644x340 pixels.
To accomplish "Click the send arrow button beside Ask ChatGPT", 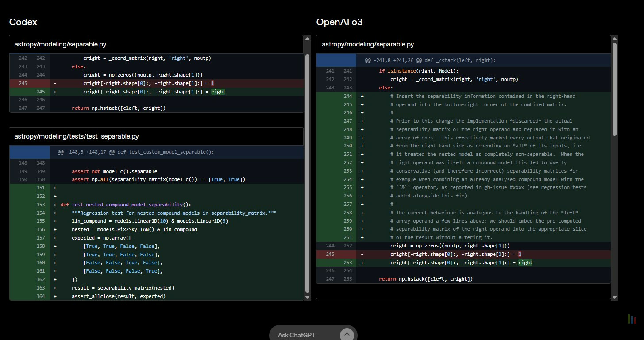I will point(347,335).
